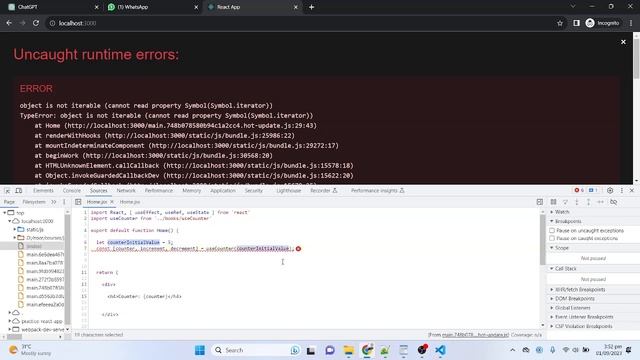Enable Pause on caught exceptions

click(552, 238)
